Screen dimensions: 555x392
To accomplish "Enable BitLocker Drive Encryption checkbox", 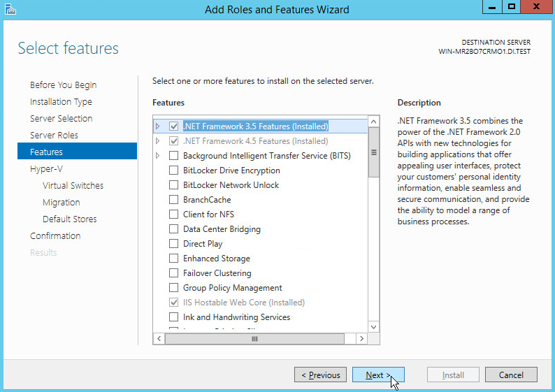I will click(x=174, y=170).
